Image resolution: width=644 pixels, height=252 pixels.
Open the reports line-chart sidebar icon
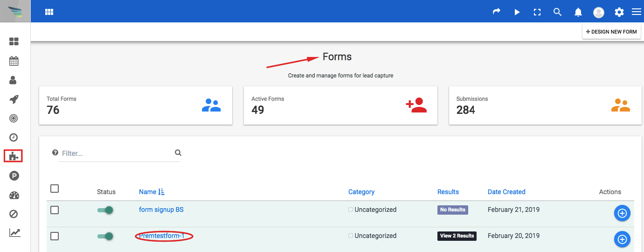coord(15,232)
